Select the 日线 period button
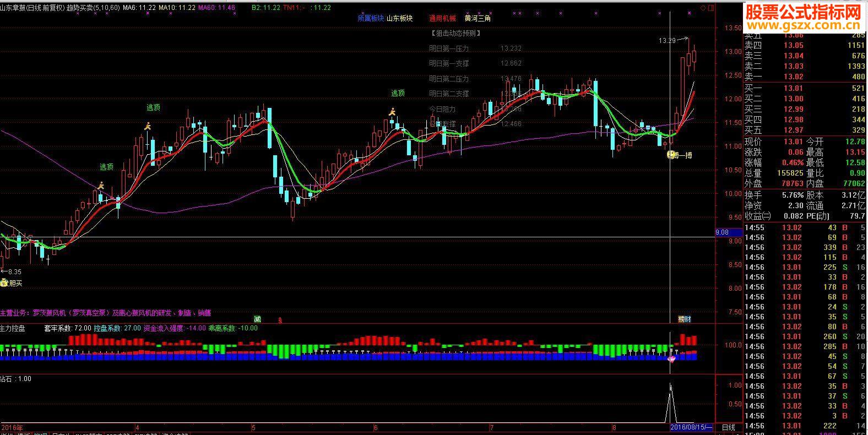The image size is (868, 435). point(728,427)
